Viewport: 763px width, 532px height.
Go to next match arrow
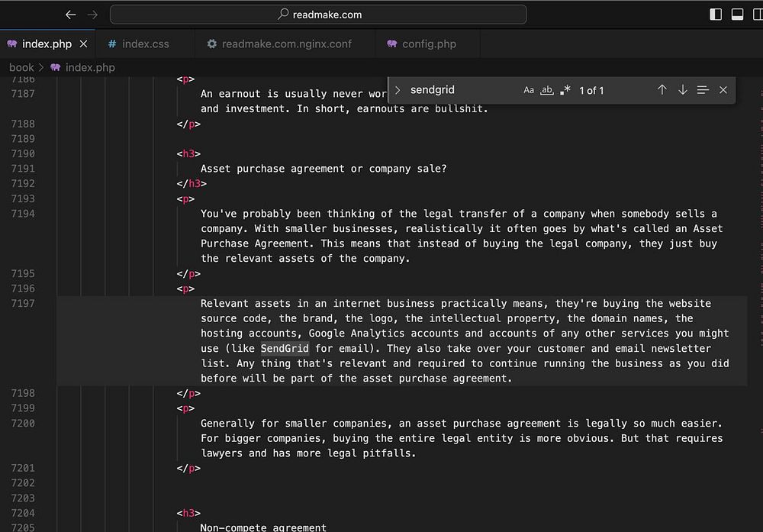(683, 90)
